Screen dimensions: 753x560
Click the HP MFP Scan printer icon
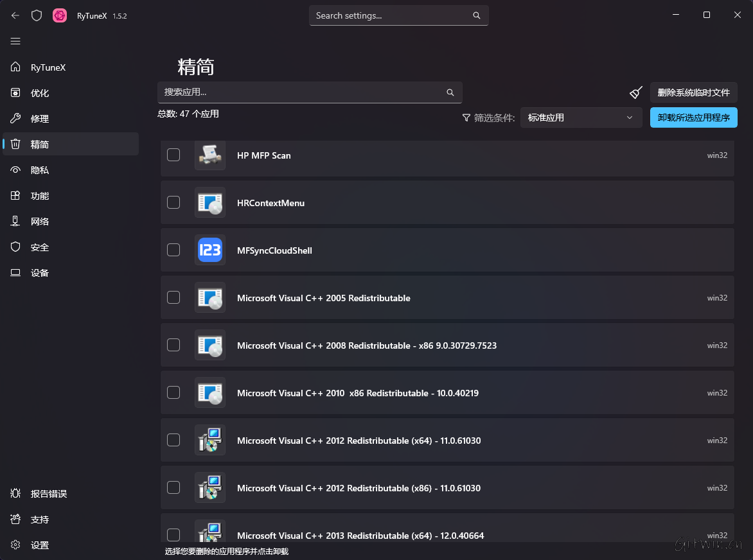(210, 155)
